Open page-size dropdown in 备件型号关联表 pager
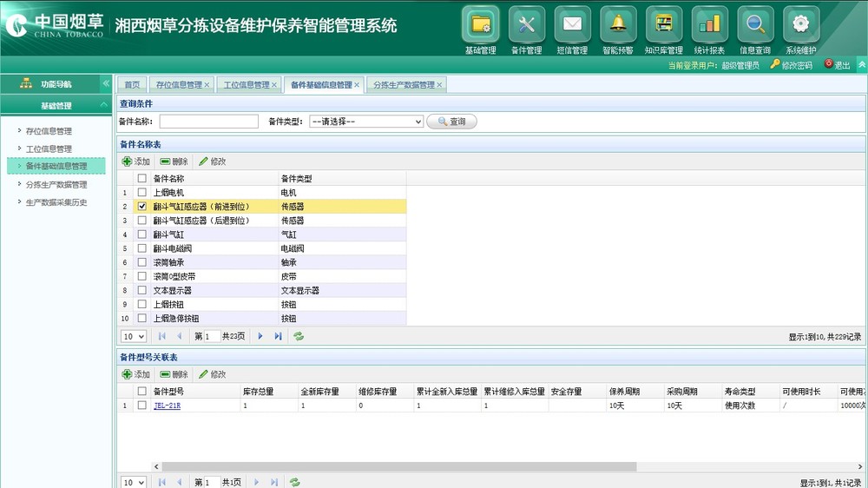Screen dimensions: 868x488 pyautogui.click(x=134, y=483)
